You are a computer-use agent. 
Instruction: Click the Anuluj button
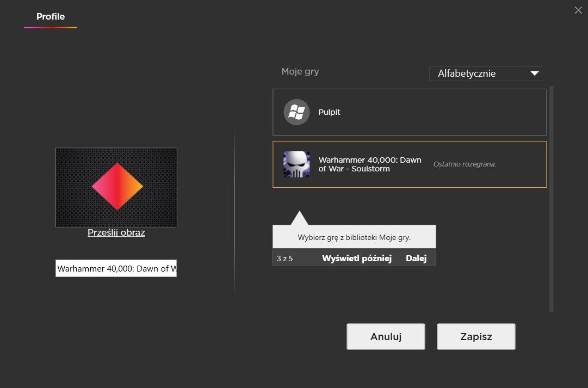(386, 337)
